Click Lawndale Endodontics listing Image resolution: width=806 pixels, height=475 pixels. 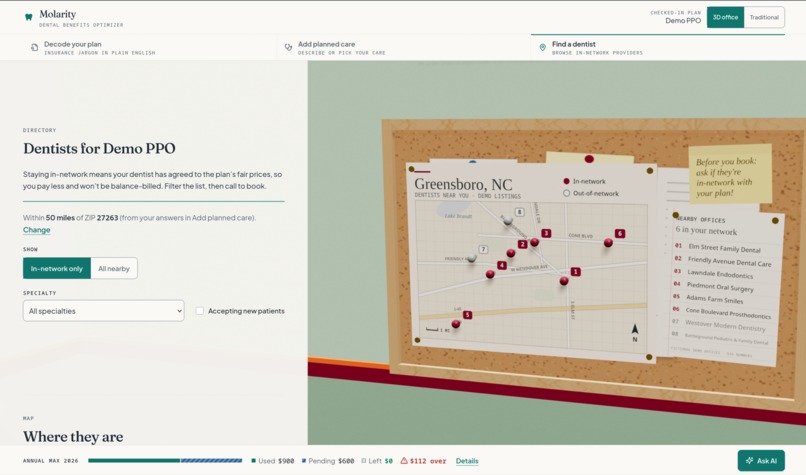pos(720,274)
